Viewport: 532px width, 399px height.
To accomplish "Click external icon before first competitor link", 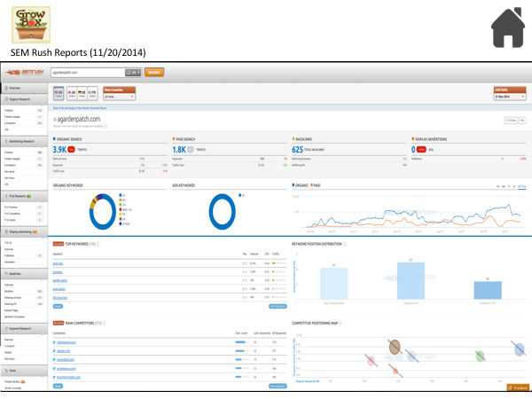I will (54, 342).
